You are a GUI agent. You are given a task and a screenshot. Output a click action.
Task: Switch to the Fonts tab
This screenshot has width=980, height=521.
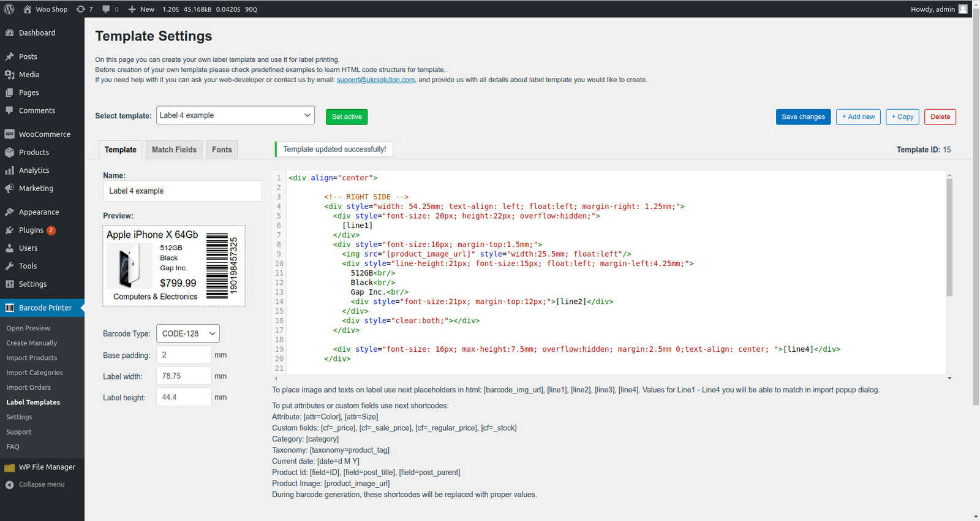[222, 150]
